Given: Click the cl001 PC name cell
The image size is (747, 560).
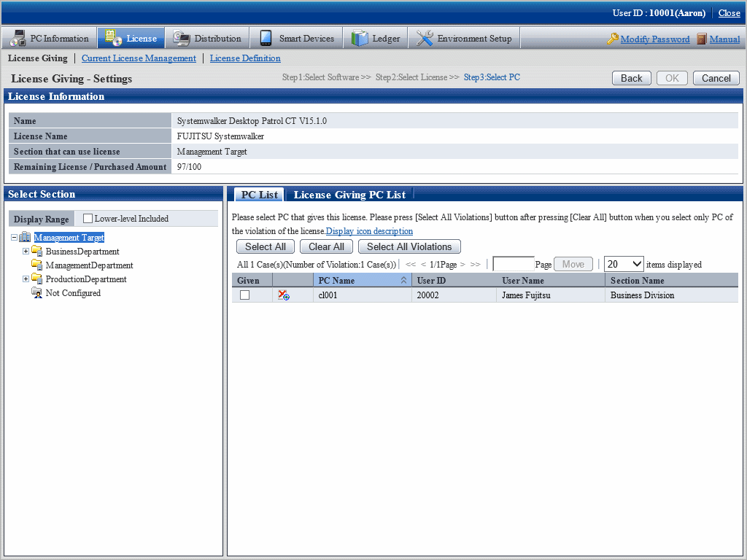Looking at the screenshot, I should [x=362, y=295].
